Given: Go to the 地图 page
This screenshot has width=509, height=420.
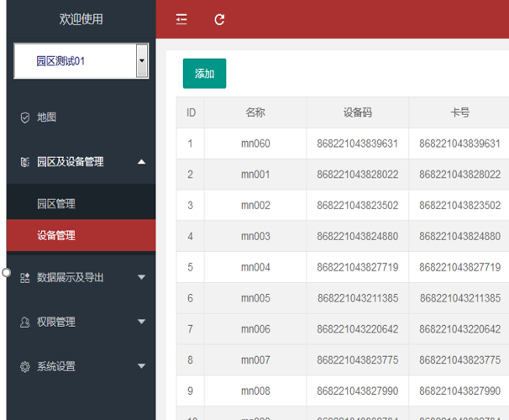Looking at the screenshot, I should point(47,118).
